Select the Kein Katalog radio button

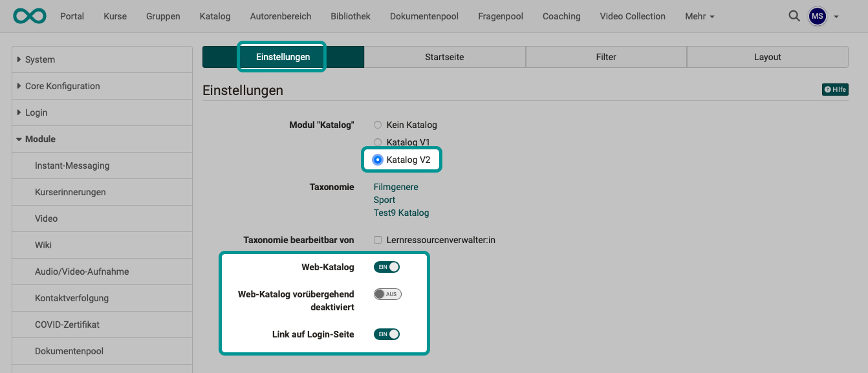(x=378, y=125)
